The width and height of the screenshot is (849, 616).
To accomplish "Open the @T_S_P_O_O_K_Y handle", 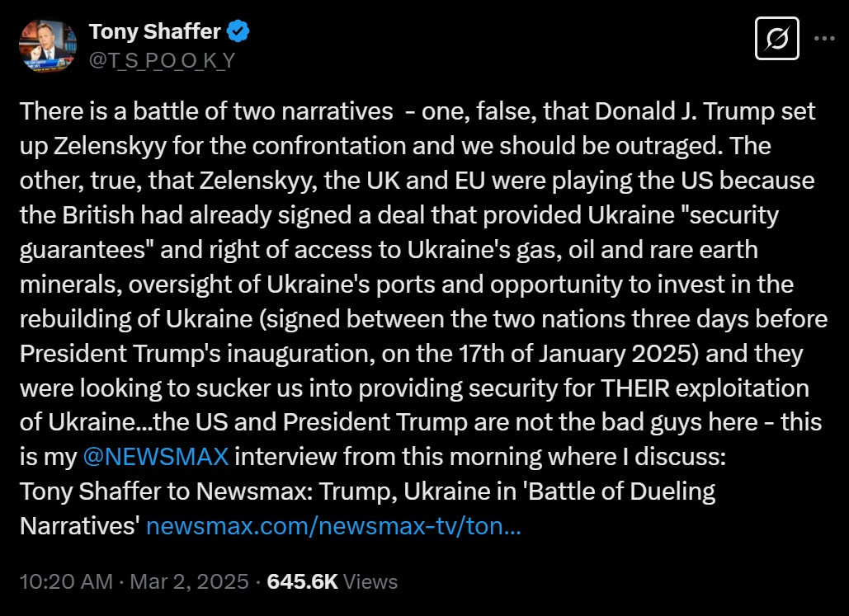I will point(162,59).
